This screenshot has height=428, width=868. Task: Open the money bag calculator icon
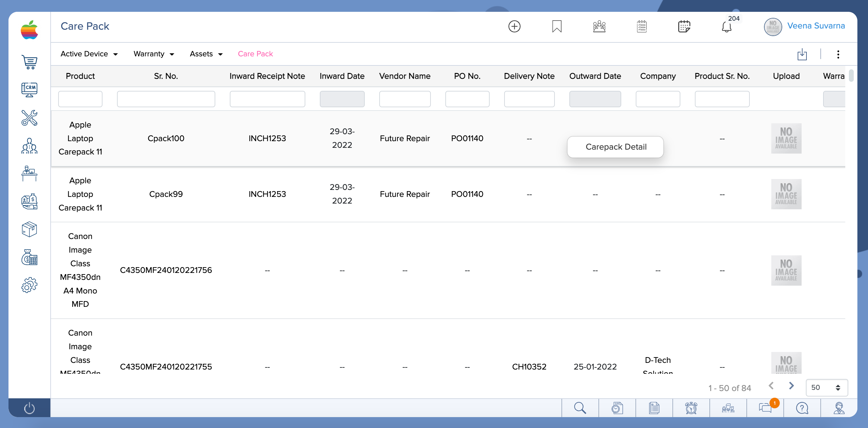(x=29, y=257)
